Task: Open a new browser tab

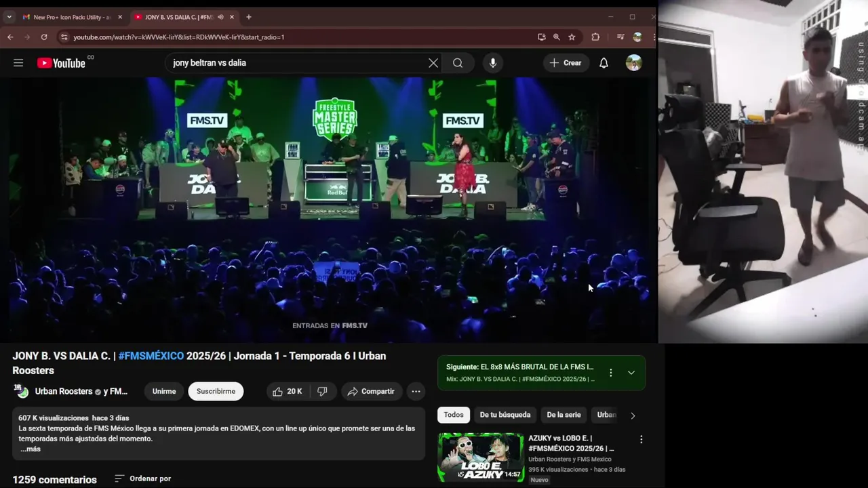Action: click(248, 17)
